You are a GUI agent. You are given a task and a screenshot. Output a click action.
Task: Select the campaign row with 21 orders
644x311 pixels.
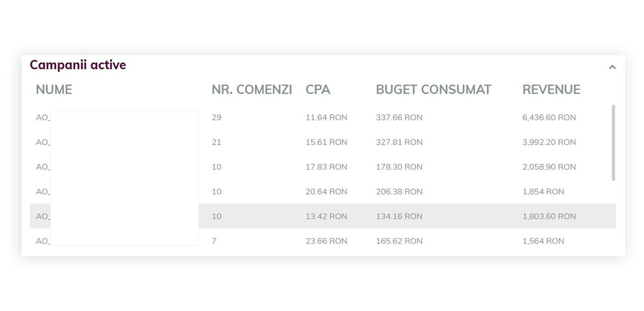pyautogui.click(x=216, y=142)
